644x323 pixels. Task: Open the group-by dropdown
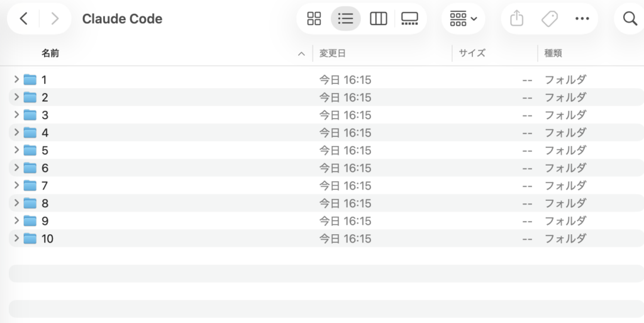click(x=464, y=19)
